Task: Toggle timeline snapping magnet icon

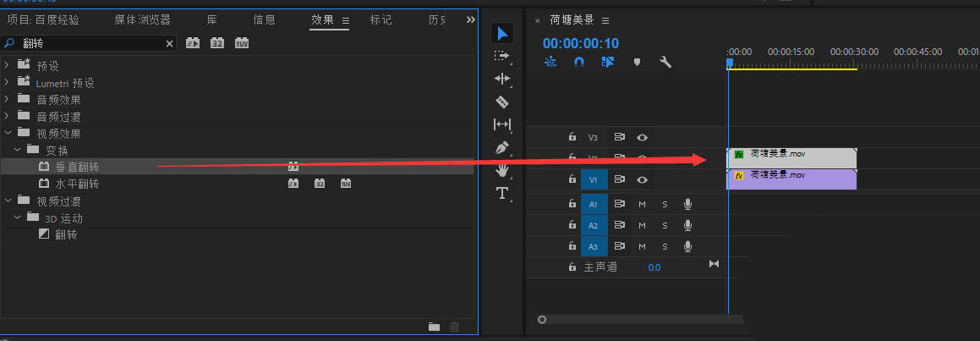Action: pyautogui.click(x=579, y=62)
